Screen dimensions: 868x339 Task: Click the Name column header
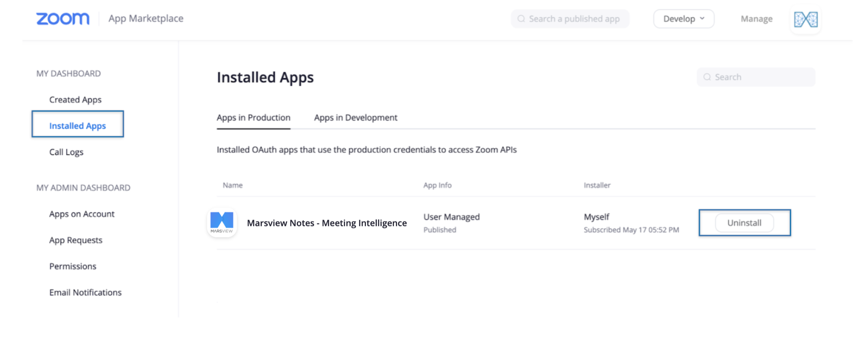click(233, 185)
